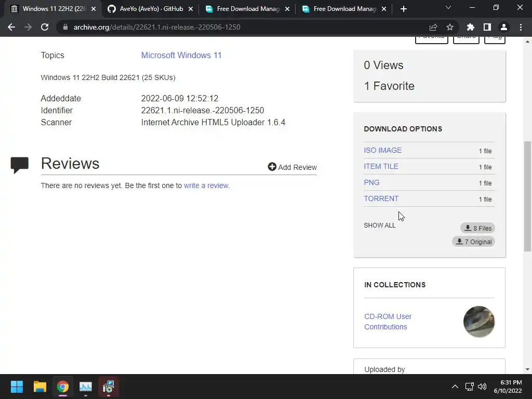
Task: Open the Microsoft Windows 11 topic link
Action: (x=181, y=55)
